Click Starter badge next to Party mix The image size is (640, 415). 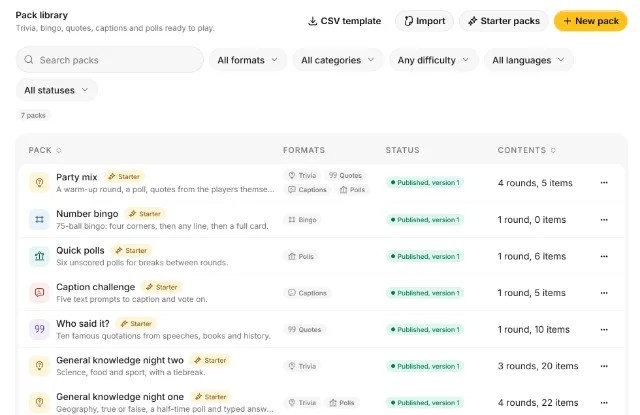[x=124, y=177]
